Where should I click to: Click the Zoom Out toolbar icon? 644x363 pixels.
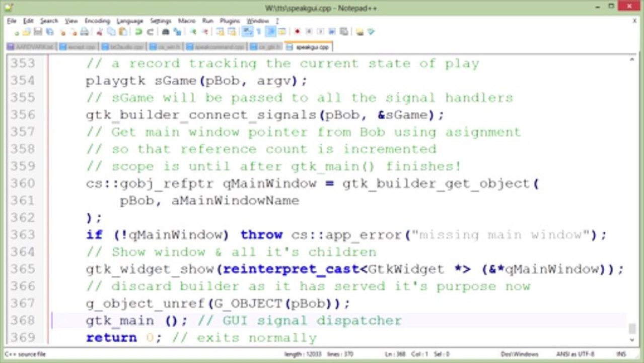[205, 32]
